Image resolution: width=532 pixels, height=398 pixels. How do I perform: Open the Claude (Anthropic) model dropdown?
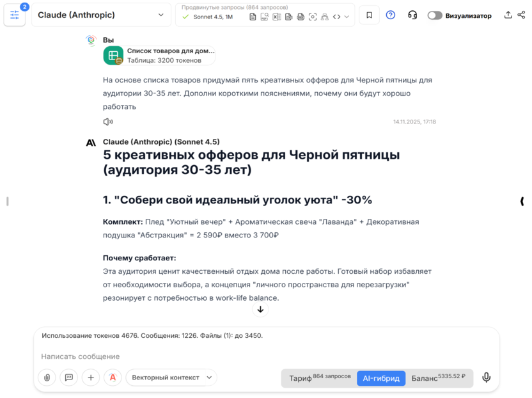pyautogui.click(x=102, y=15)
